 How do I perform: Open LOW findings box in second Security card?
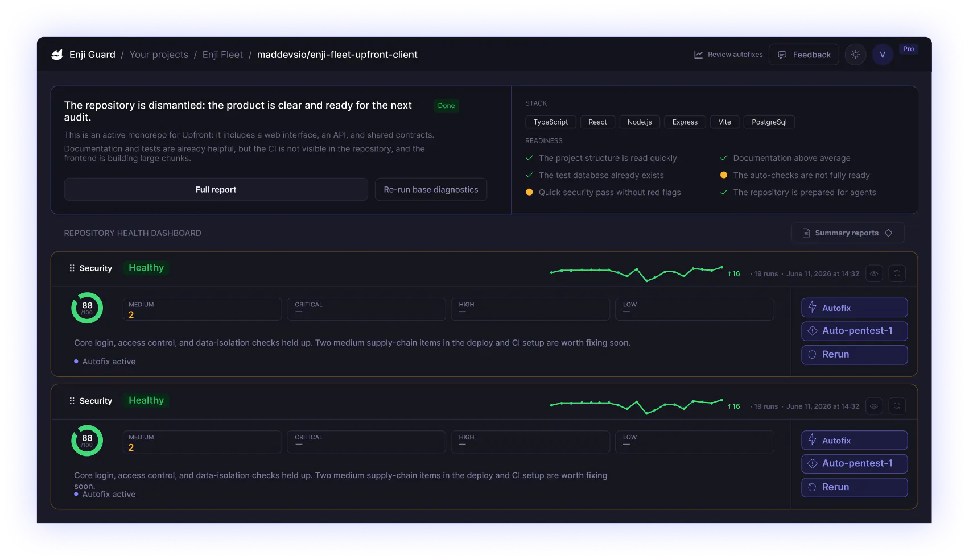[x=694, y=442]
